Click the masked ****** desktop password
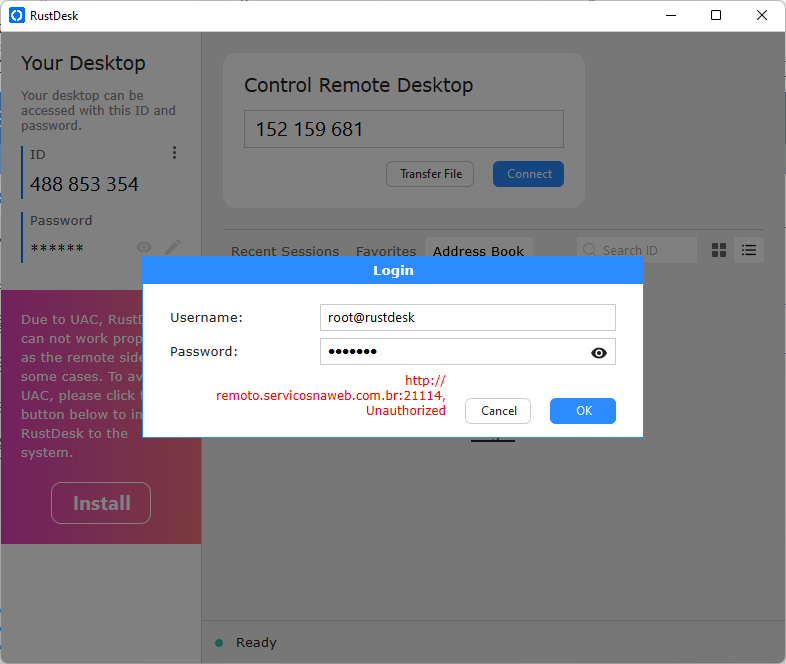The image size is (786, 664). [57, 248]
